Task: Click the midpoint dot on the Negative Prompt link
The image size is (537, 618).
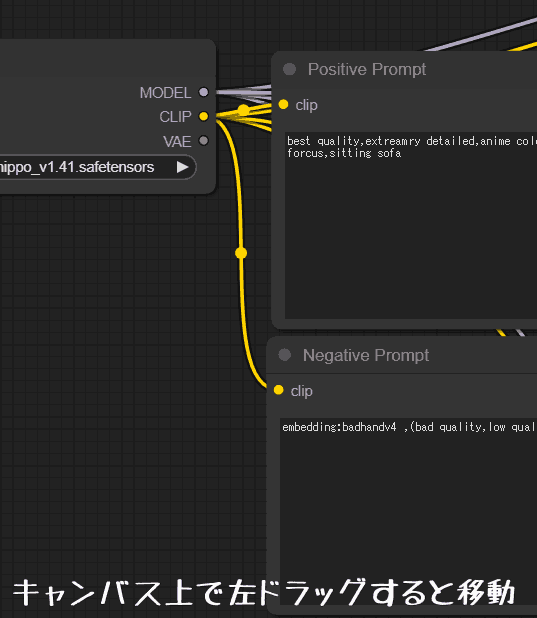Action: 241,253
